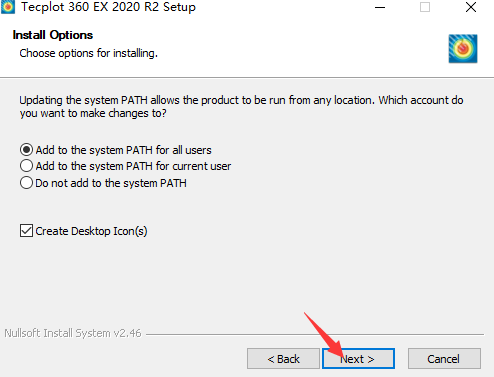
Task: Click the 'Install Options' heading
Action: point(53,35)
